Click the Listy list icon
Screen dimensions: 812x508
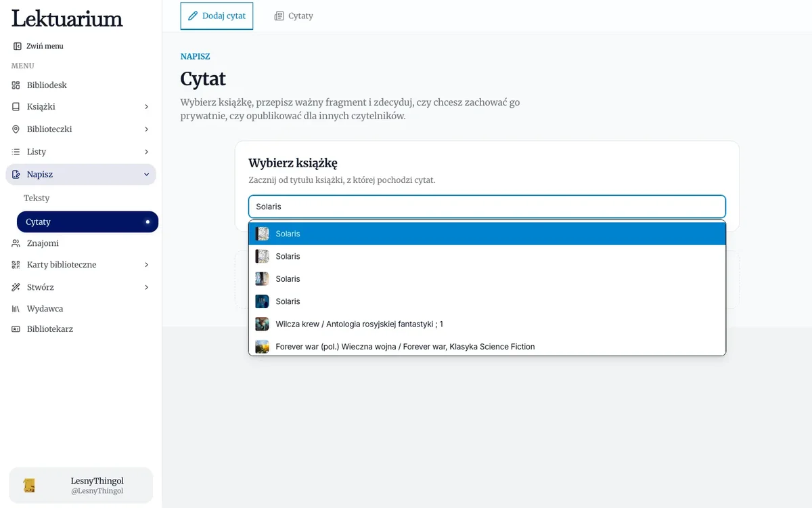coord(16,152)
